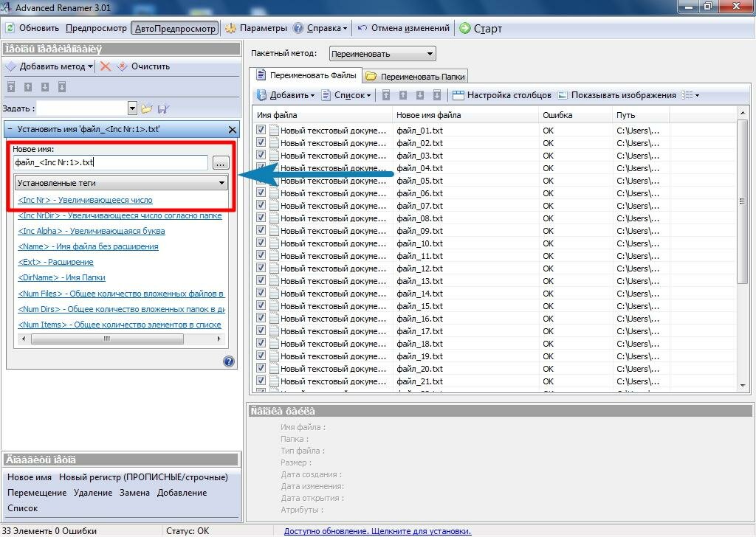
Task: Click the red X delete method icon
Action: [x=106, y=66]
